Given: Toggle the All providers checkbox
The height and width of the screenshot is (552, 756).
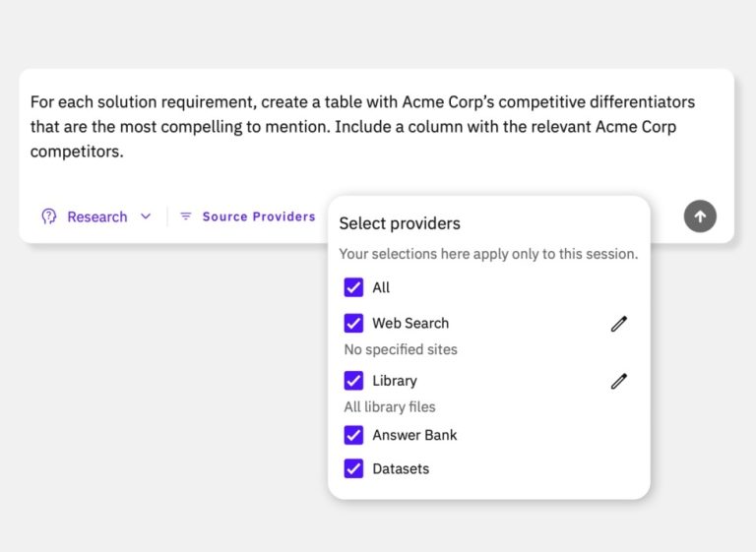Looking at the screenshot, I should point(353,287).
